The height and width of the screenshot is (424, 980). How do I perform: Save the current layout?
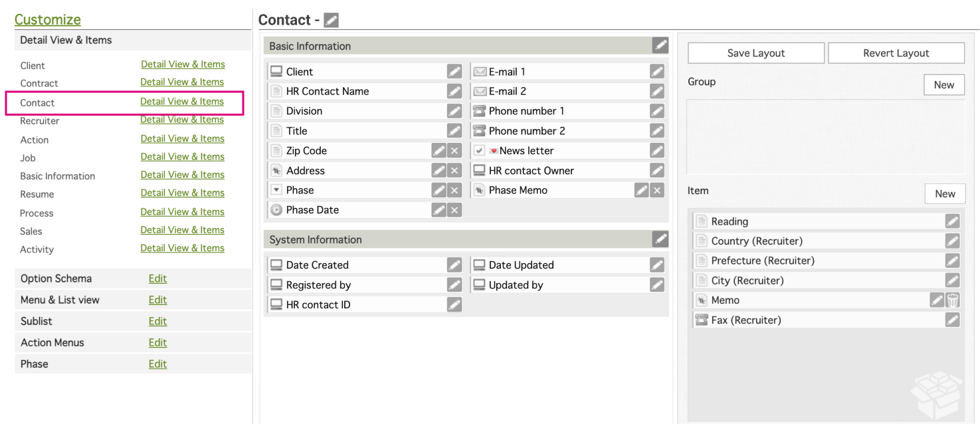click(x=756, y=53)
